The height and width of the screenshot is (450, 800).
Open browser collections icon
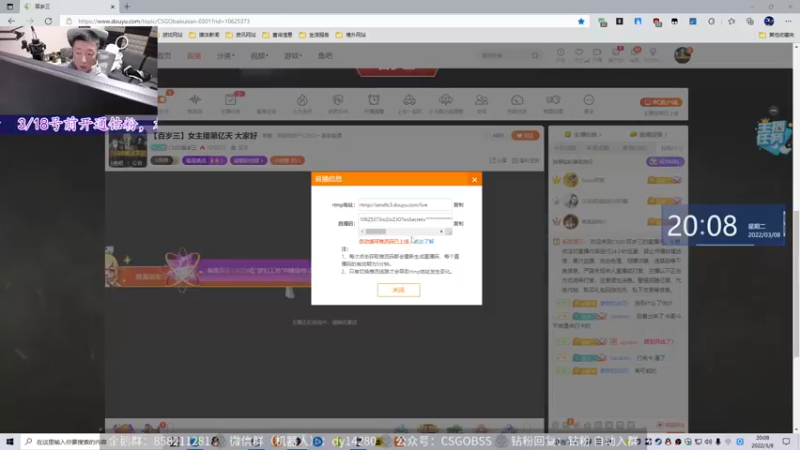[749, 21]
